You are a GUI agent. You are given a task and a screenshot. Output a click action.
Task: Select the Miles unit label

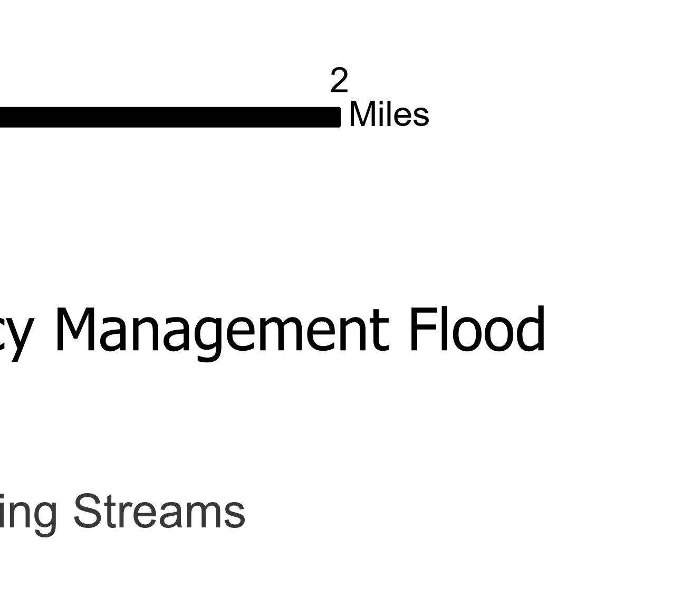point(389,115)
